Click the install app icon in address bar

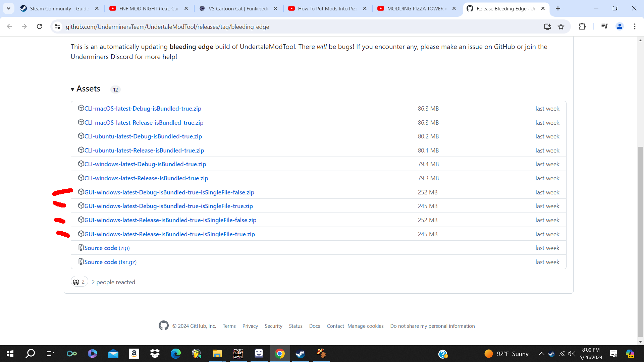coord(547,26)
